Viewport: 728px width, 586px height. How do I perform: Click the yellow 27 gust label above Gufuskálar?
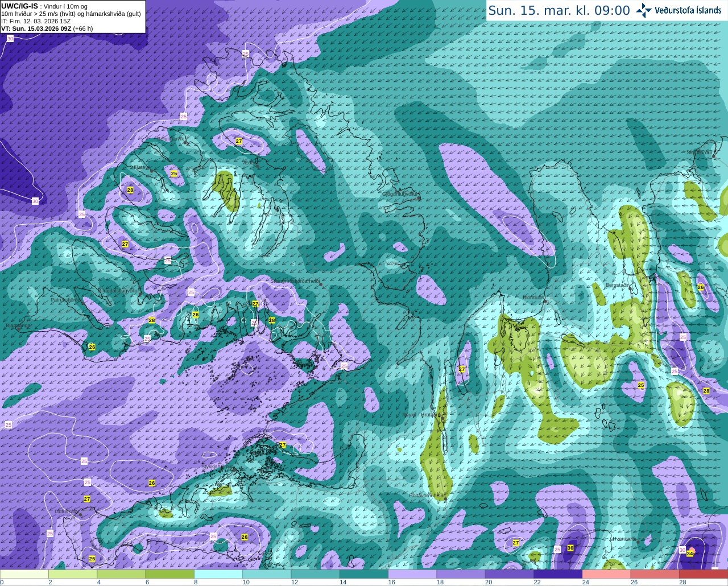87,499
